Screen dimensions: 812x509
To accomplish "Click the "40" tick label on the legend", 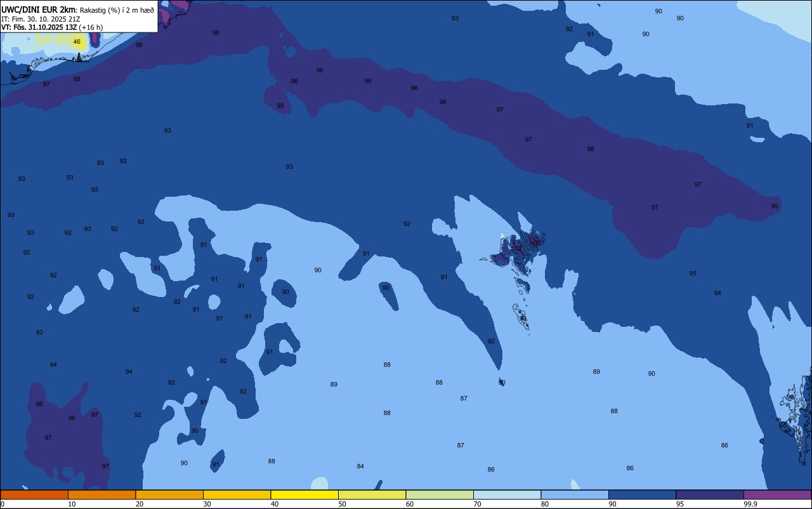I will (275, 504).
